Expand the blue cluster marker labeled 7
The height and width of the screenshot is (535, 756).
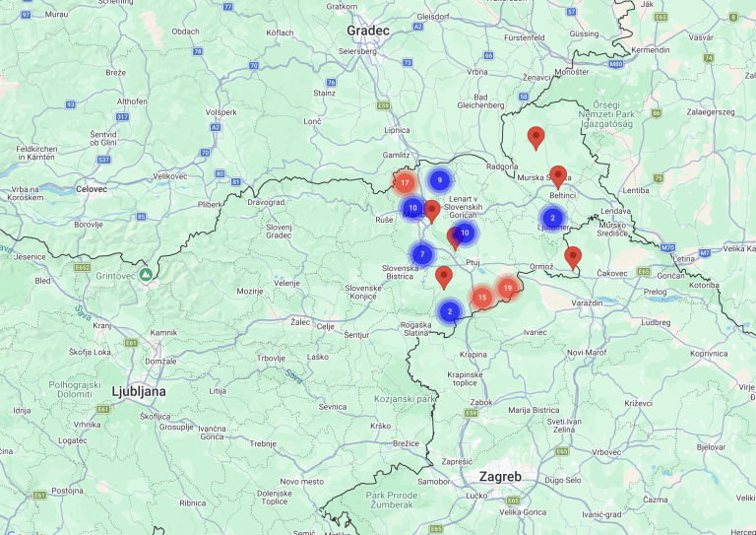tap(422, 254)
